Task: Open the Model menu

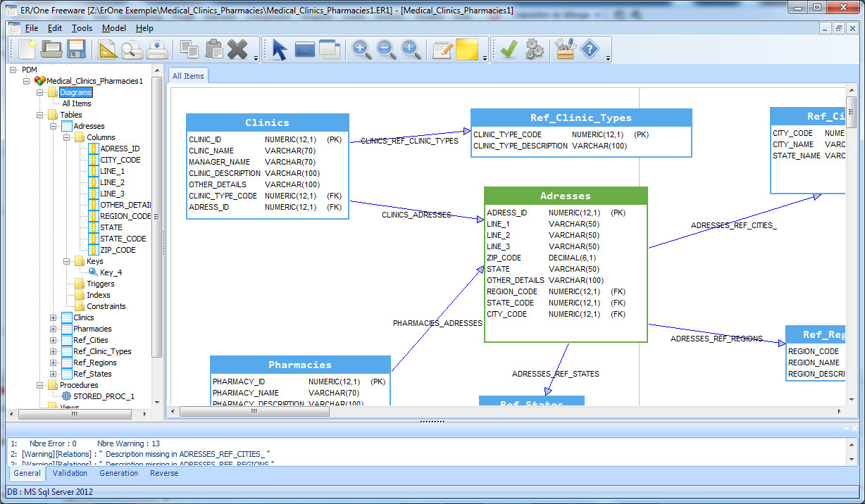Action: click(114, 28)
